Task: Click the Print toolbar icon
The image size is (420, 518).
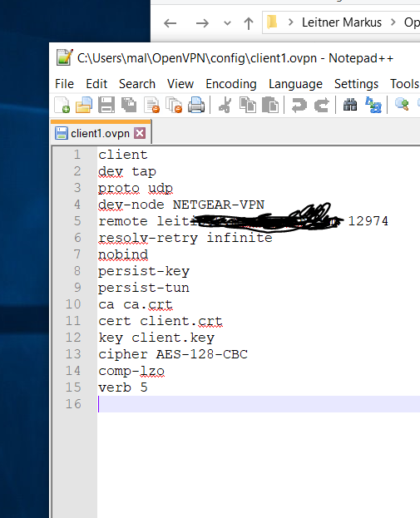Action: tap(196, 105)
